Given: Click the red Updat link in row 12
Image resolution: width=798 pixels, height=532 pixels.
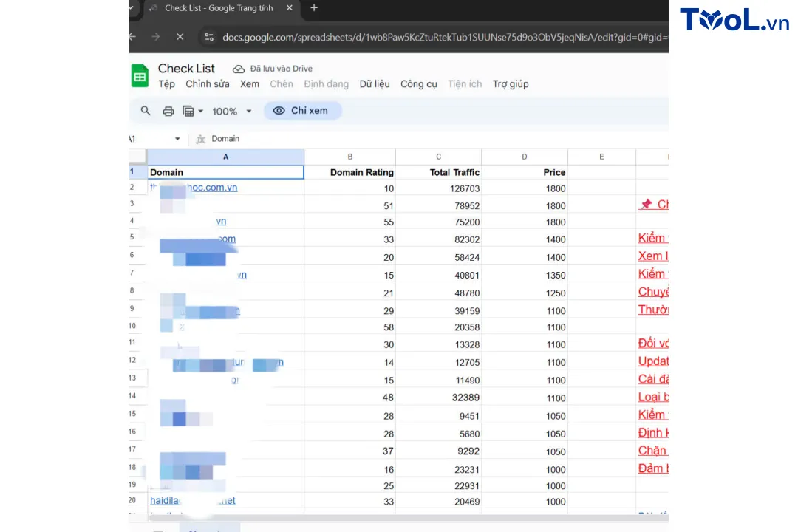Looking at the screenshot, I should (653, 361).
